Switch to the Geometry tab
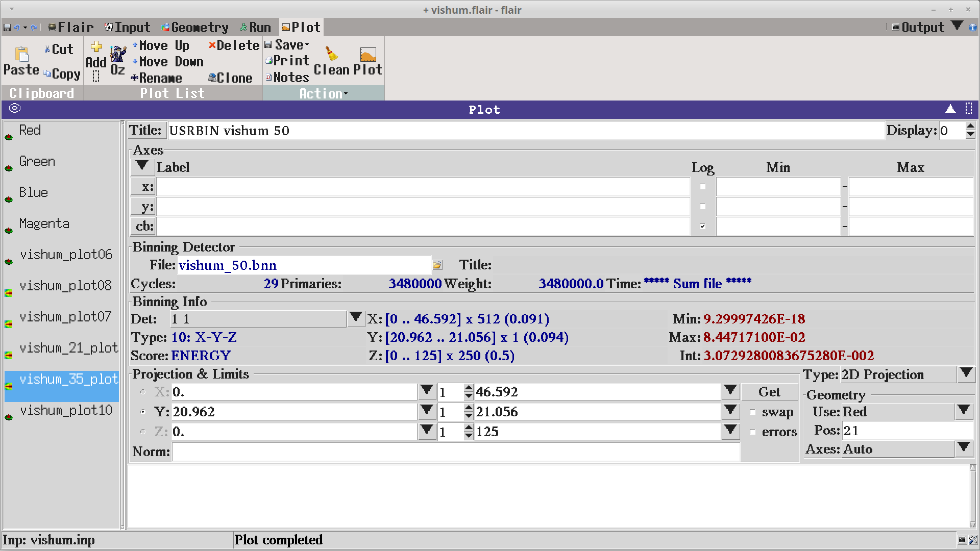 195,28
